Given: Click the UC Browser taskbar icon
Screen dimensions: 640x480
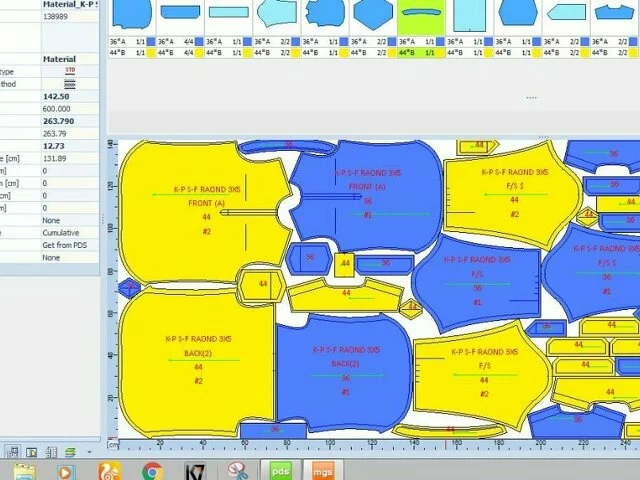Looking at the screenshot, I should point(111,468).
